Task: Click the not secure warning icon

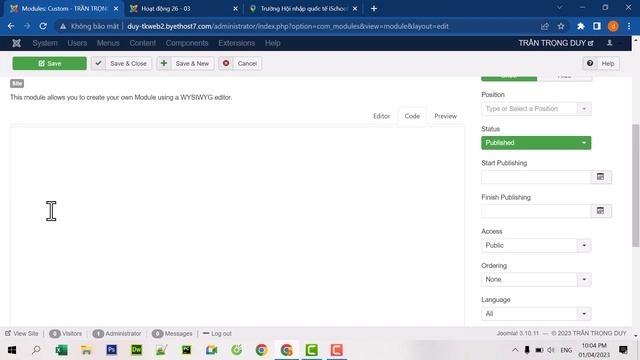Action: click(x=63, y=27)
